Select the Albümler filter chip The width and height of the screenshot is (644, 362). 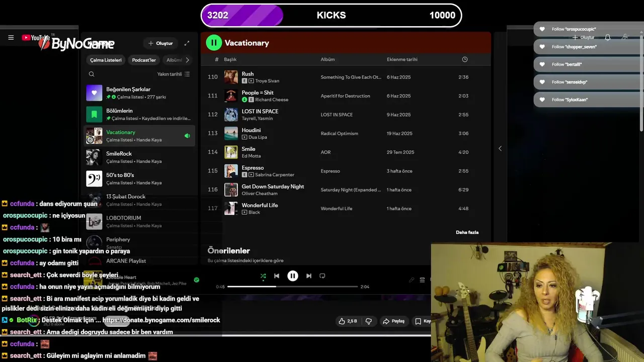click(x=174, y=60)
